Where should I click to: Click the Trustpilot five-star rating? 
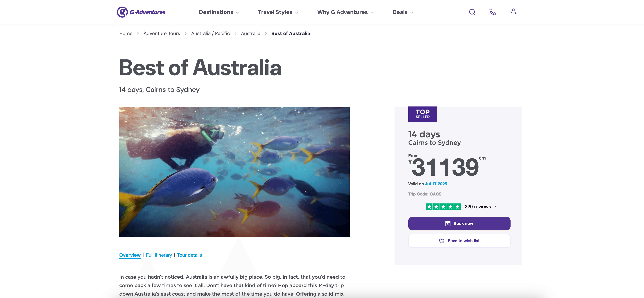click(x=443, y=207)
